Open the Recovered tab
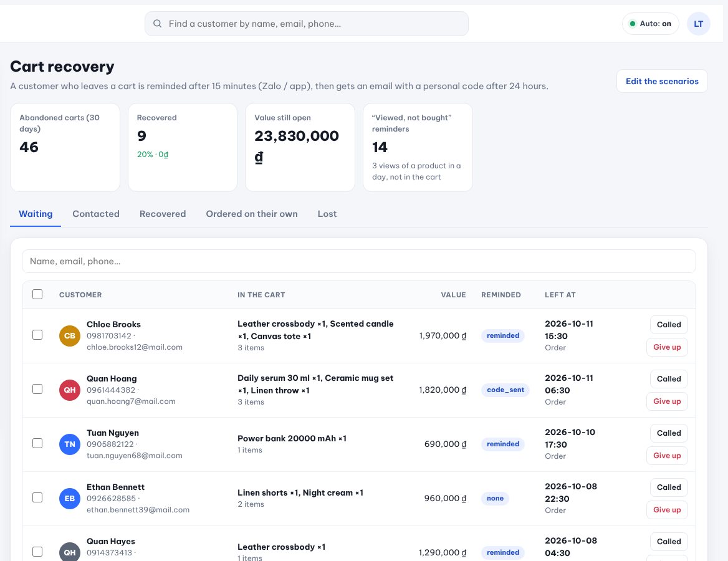This screenshot has width=728, height=561. (x=163, y=214)
